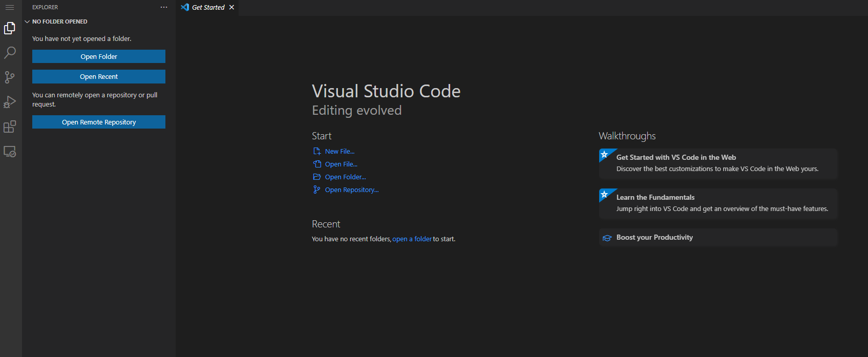
Task: Click the Walkthroughs heading
Action: (x=627, y=136)
